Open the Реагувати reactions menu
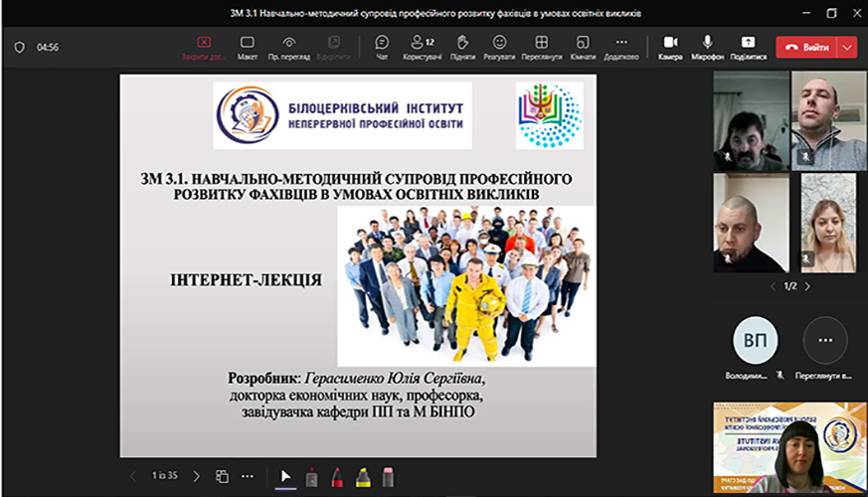 [x=499, y=47]
